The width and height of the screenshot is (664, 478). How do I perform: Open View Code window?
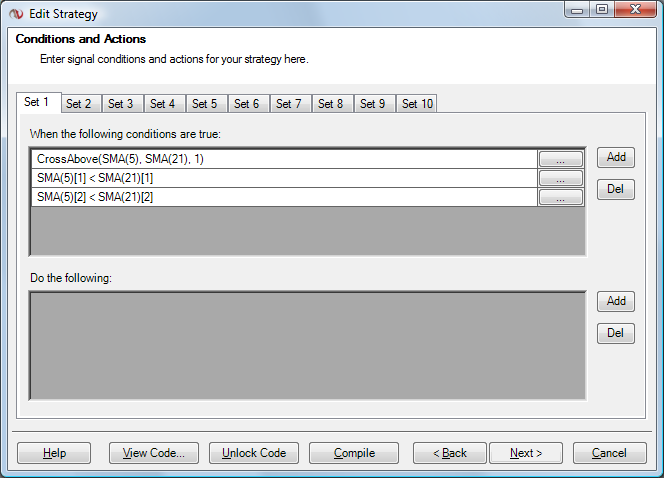154,453
